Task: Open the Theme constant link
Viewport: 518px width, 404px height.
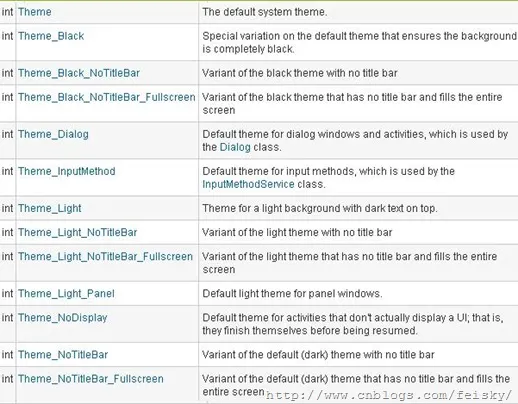Action: [x=35, y=12]
